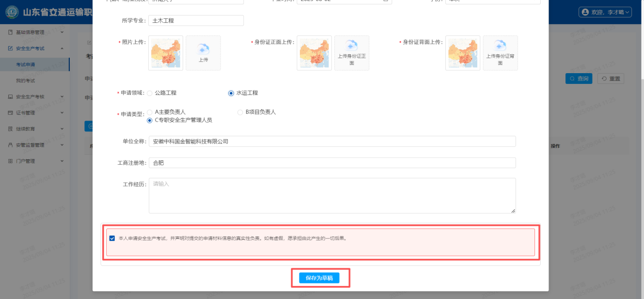Open the 欢迎, 李才略 user dropdown
Screen dimensions: 644x299
tap(606, 12)
